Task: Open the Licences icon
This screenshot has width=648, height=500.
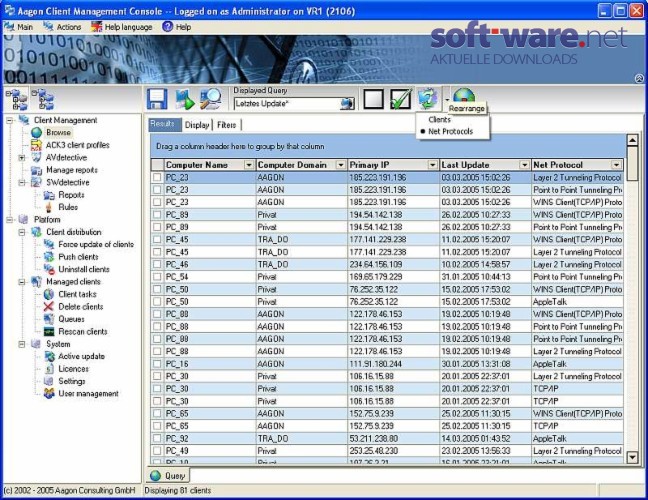Action: pyautogui.click(x=49, y=369)
